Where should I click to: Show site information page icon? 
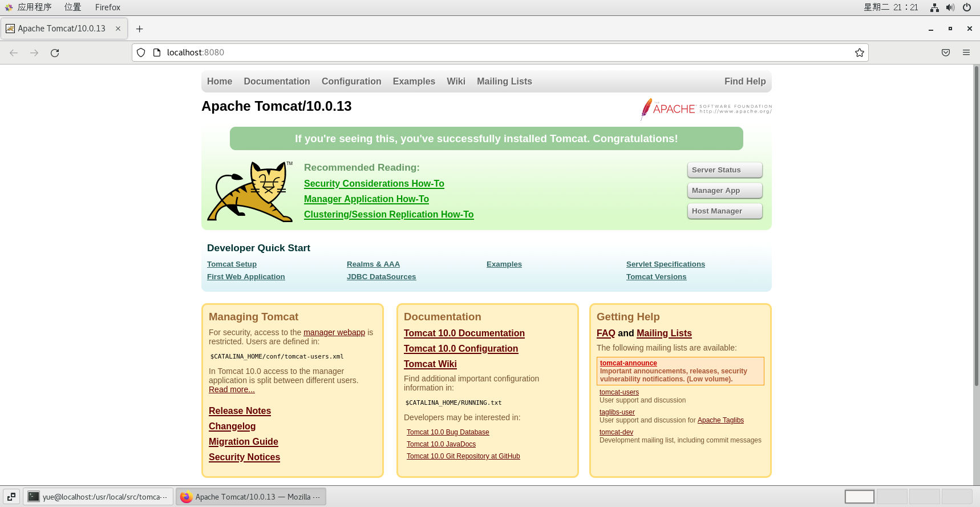pyautogui.click(x=157, y=53)
